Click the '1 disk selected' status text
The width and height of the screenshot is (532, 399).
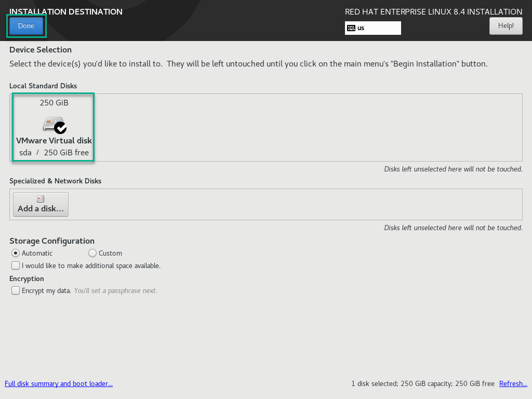[x=374, y=384]
